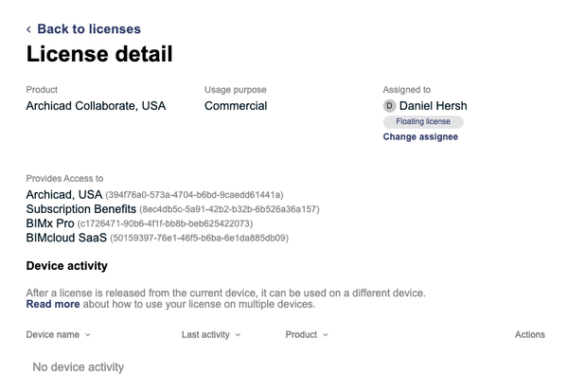Click the License detail heading
The height and width of the screenshot is (392, 568).
click(x=99, y=55)
